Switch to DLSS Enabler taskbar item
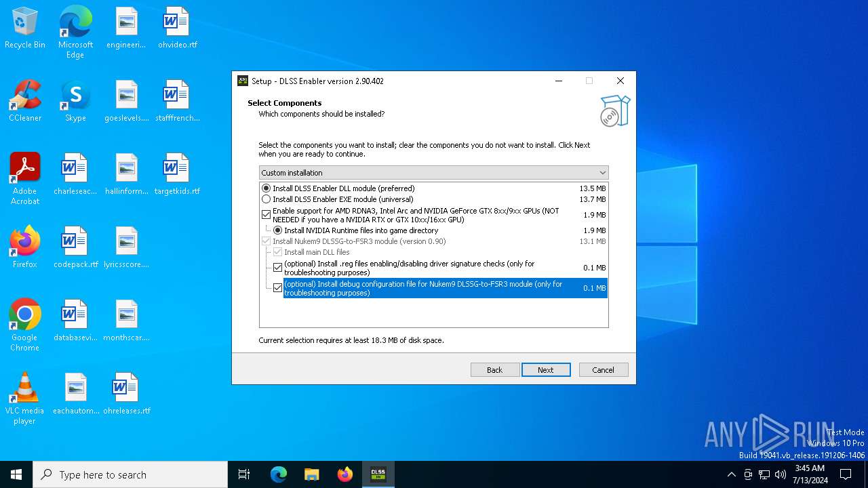868x488 pixels. (x=378, y=474)
